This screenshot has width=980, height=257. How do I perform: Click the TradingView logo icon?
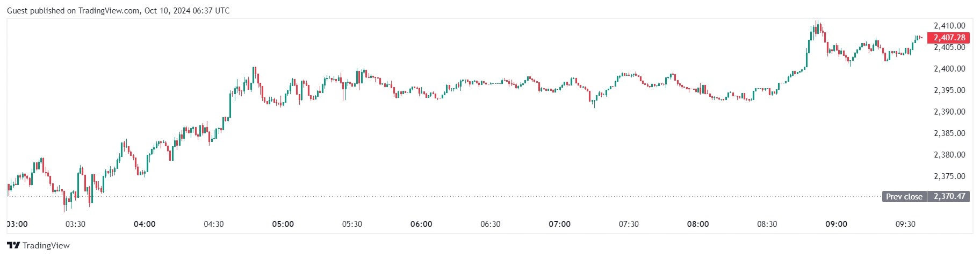(x=13, y=246)
